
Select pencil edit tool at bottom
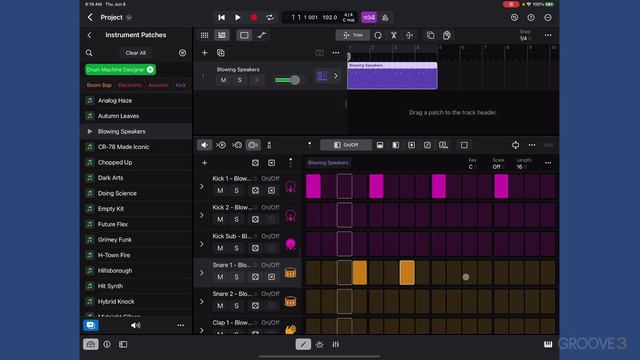point(303,344)
